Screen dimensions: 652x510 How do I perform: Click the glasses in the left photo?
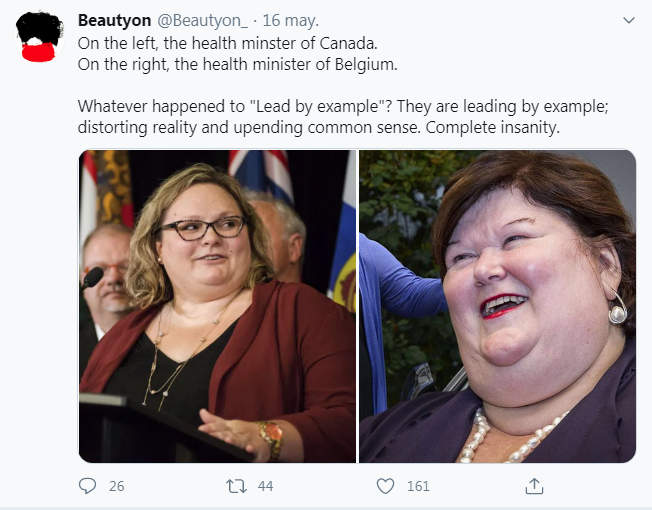(x=203, y=228)
